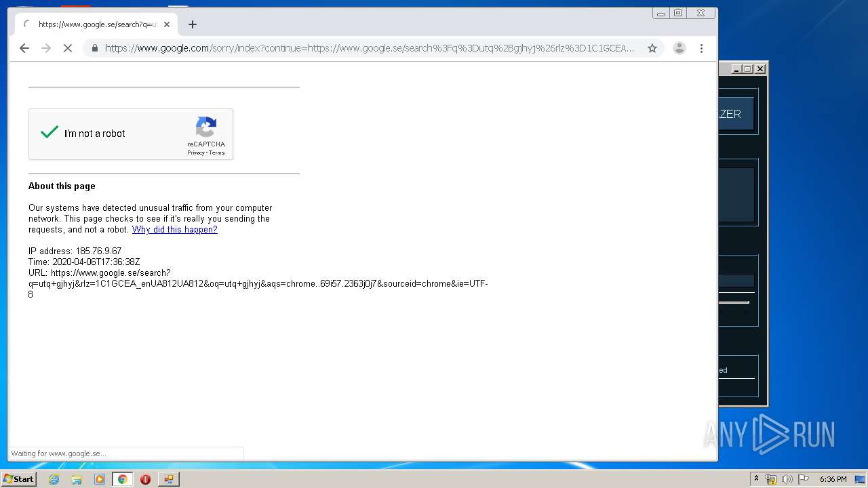Open the Action Center flag icon
The image size is (868, 488).
click(x=804, y=479)
